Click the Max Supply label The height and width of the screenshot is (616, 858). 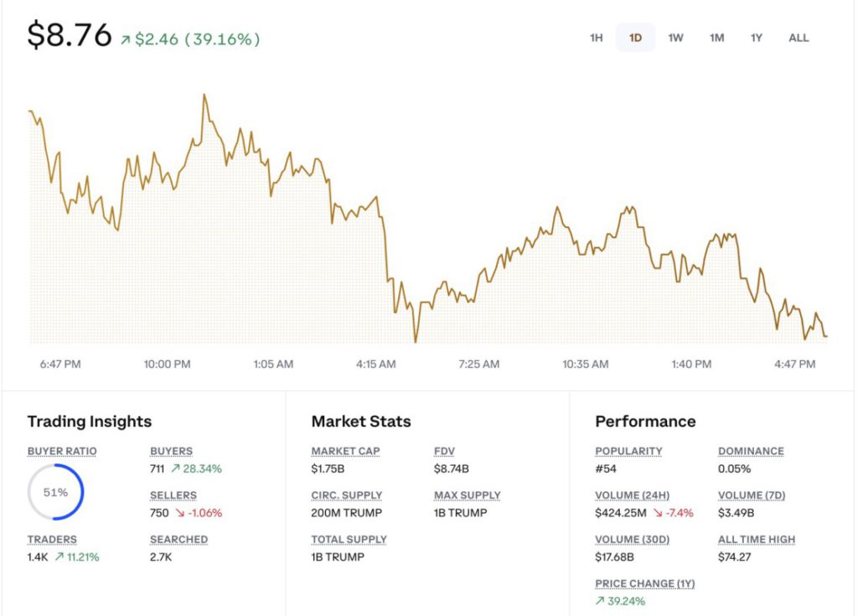pyautogui.click(x=467, y=495)
